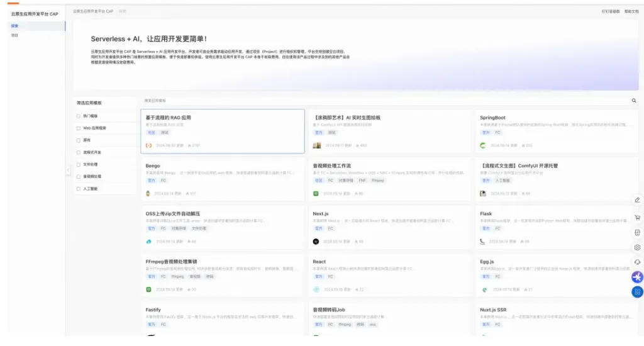Viewport: 644px width, 346px height.
Task: Select 项目 in the left navigation
Action: [x=36, y=35]
